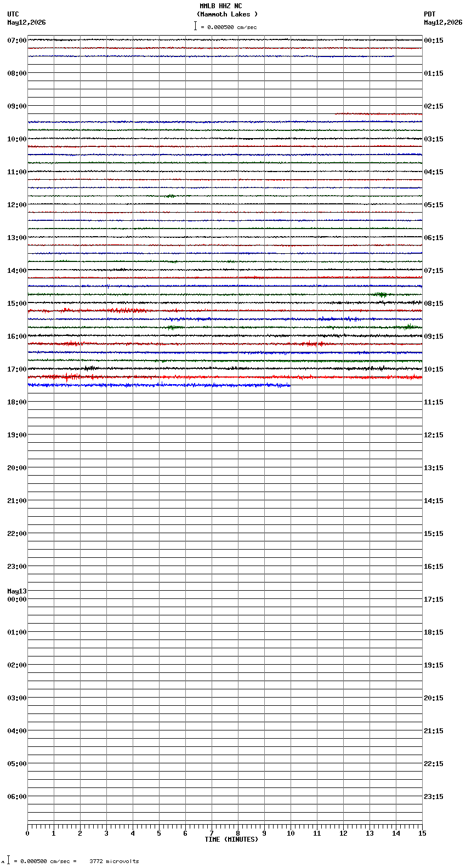Select the '22:00' UTC row label
This screenshot has width=466, height=868.
tap(17, 534)
